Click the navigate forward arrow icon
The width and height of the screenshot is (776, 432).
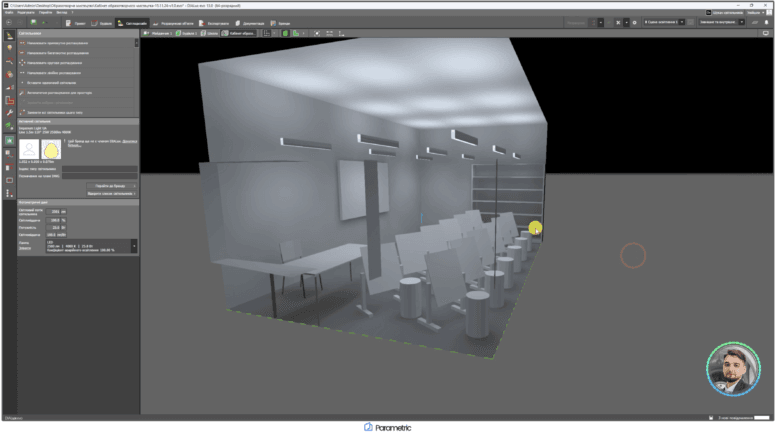20,23
